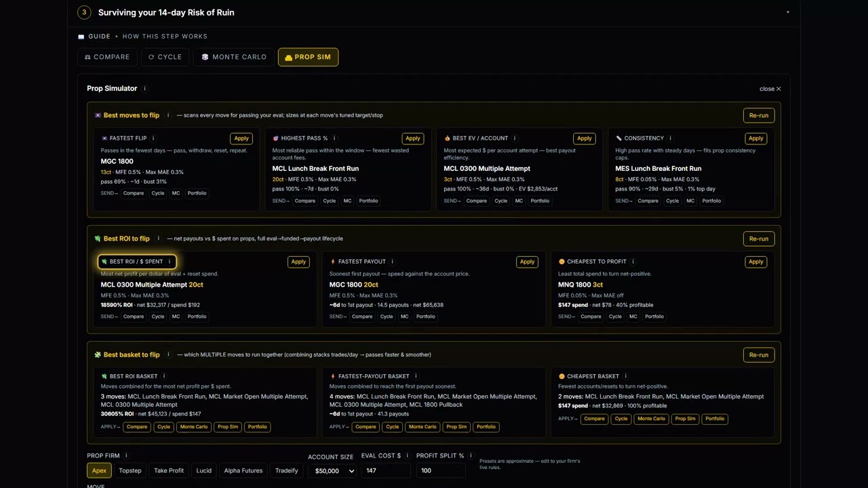Click the MGC 1800 title in FASTEST FLIP

pos(117,161)
